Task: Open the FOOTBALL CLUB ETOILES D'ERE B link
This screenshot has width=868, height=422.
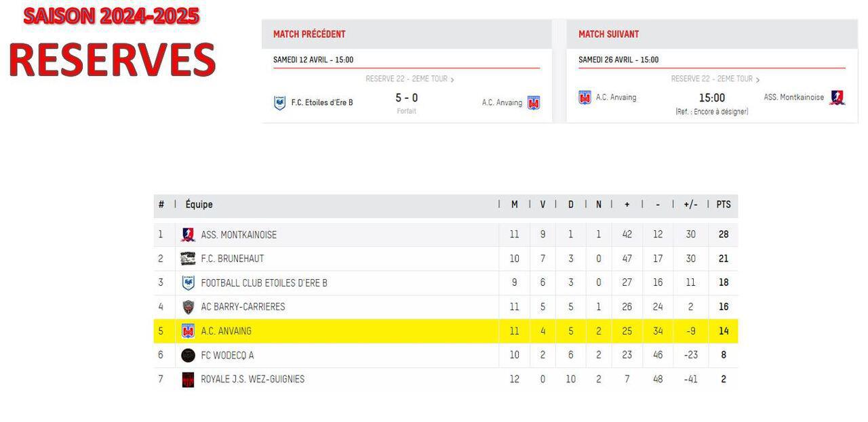Action: (x=264, y=283)
